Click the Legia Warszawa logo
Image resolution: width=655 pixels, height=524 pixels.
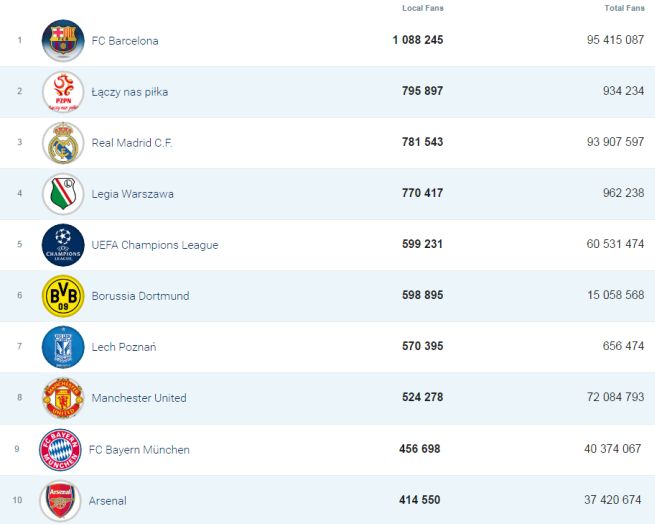pos(63,194)
